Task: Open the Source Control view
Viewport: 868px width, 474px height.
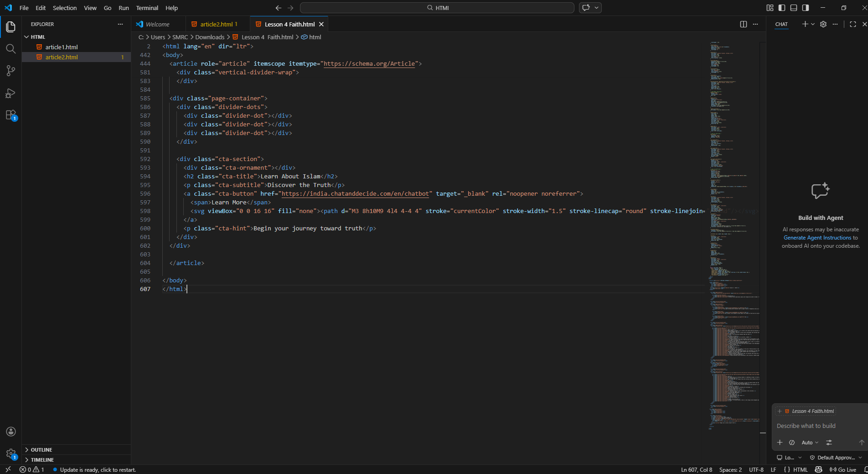Action: pos(10,71)
